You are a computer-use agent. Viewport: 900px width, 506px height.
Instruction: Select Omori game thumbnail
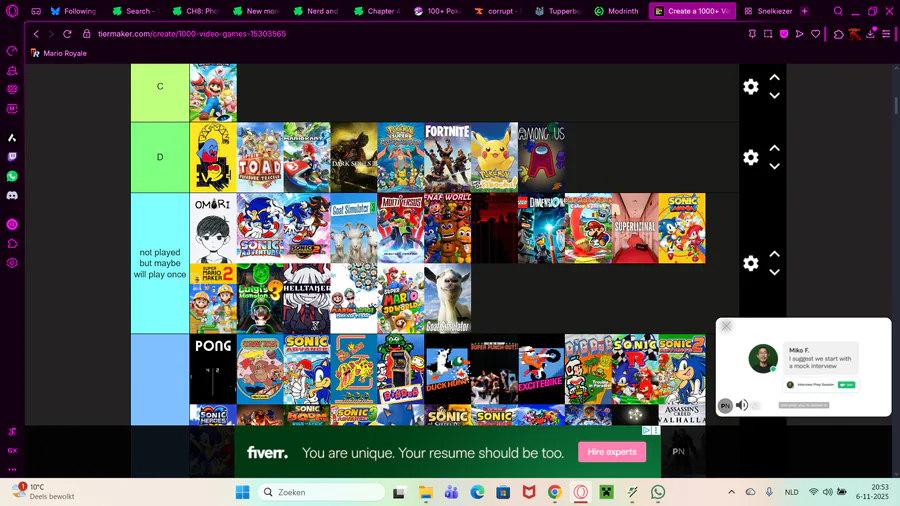pos(213,228)
